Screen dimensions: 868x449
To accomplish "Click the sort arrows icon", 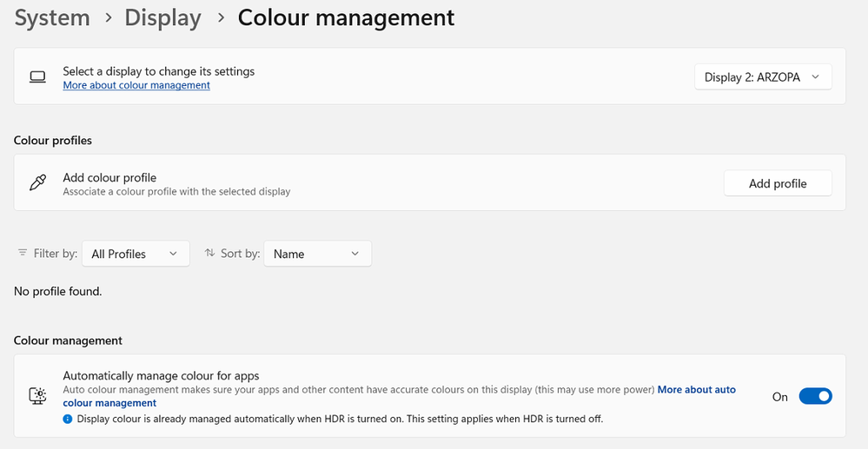I will pos(209,254).
